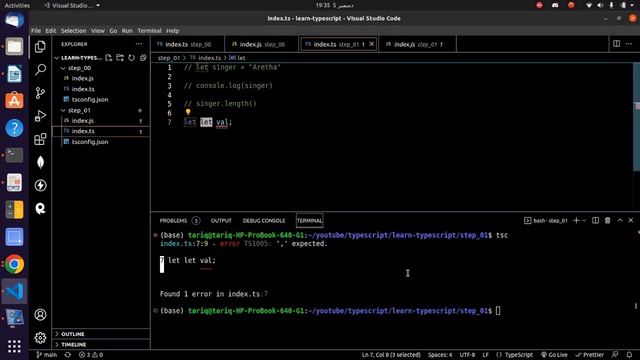
Task: Open the Accounts icon in activity bar
Action: 40,315
